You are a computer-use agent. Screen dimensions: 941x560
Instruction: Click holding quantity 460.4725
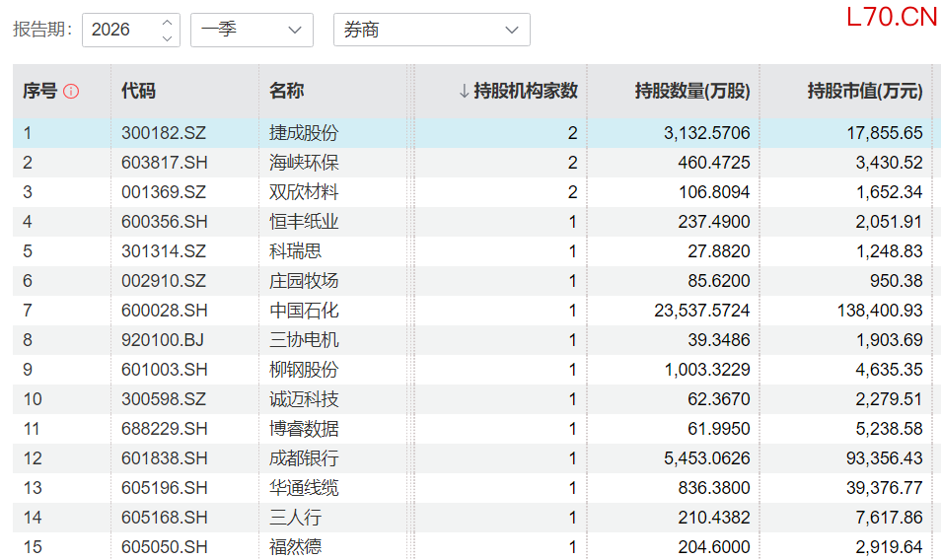tap(714, 163)
